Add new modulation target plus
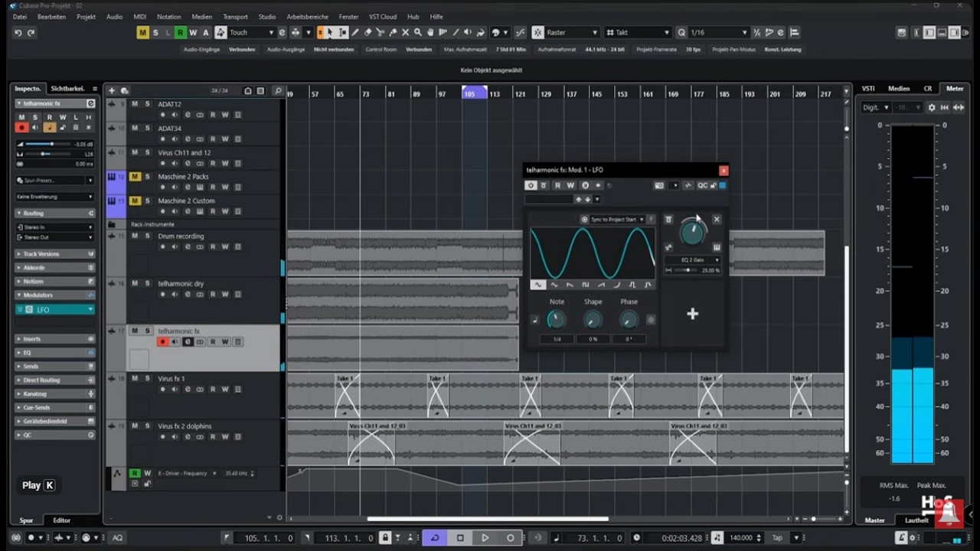Screen dimensions: 980x551 coord(692,314)
